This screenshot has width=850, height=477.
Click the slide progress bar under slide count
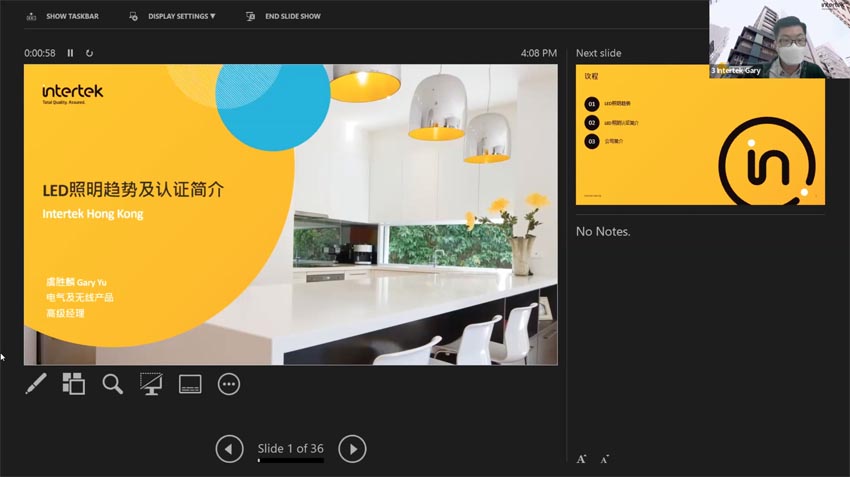(x=290, y=461)
